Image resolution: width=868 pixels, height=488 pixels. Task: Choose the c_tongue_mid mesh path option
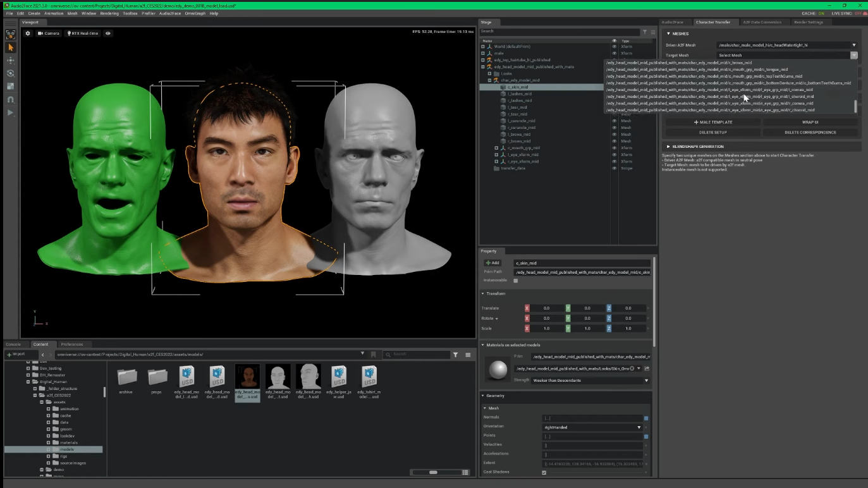[x=697, y=70]
